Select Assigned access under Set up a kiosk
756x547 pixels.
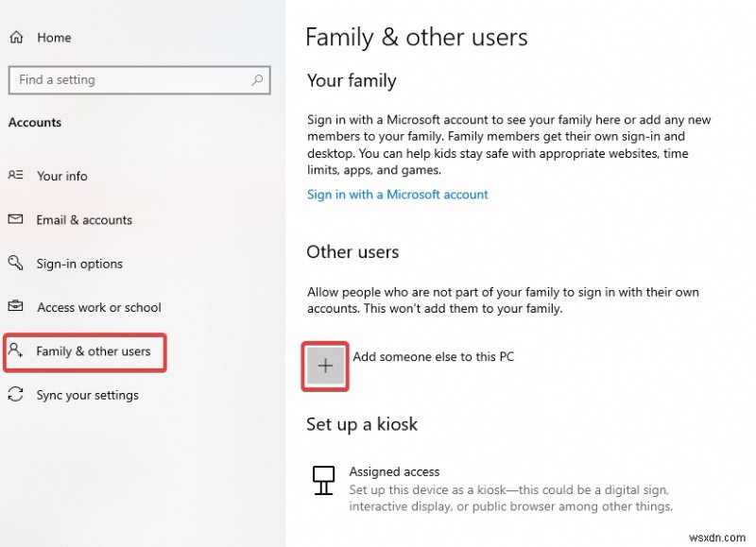394,471
